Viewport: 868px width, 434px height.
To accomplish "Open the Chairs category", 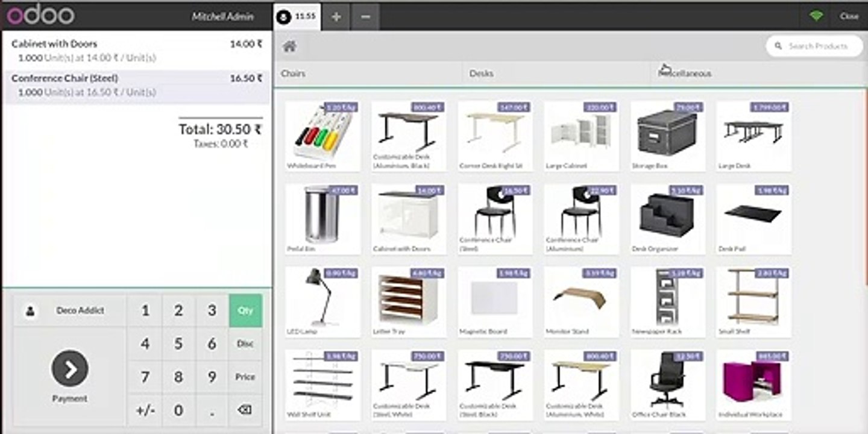I will [368, 74].
